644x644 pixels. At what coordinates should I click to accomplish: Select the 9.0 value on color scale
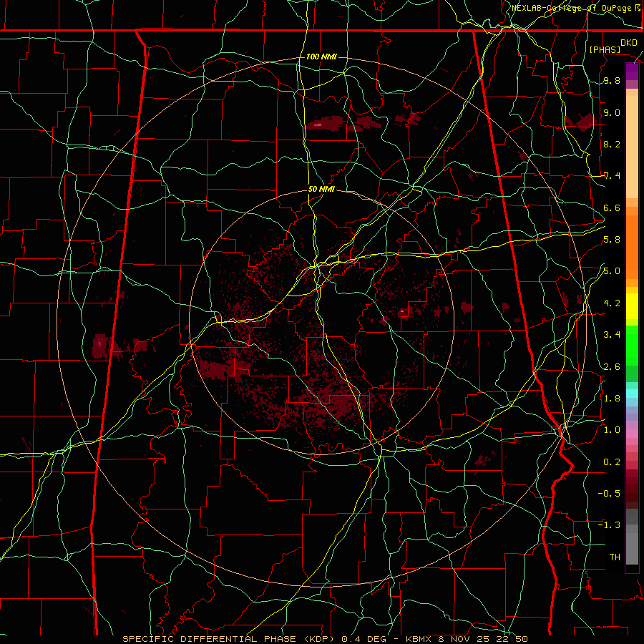click(612, 113)
